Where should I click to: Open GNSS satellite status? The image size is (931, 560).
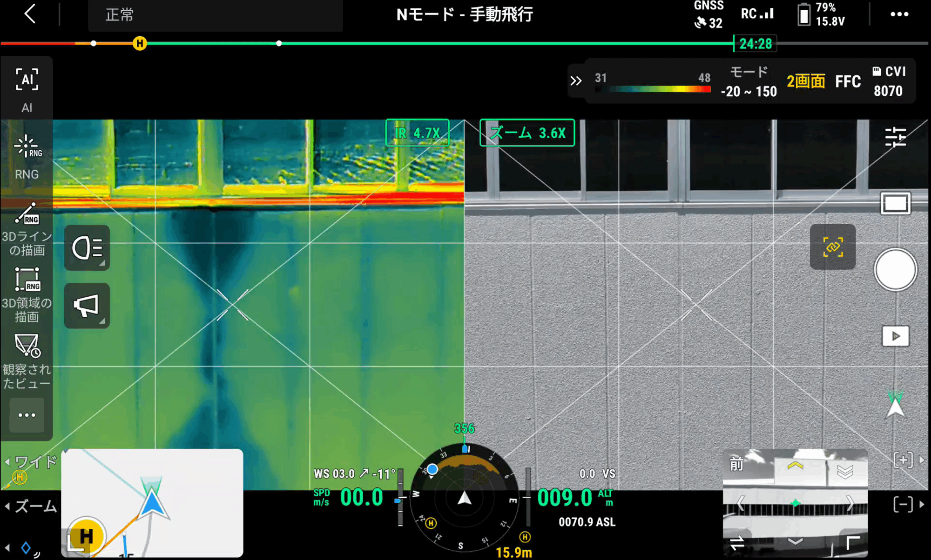coord(708,15)
